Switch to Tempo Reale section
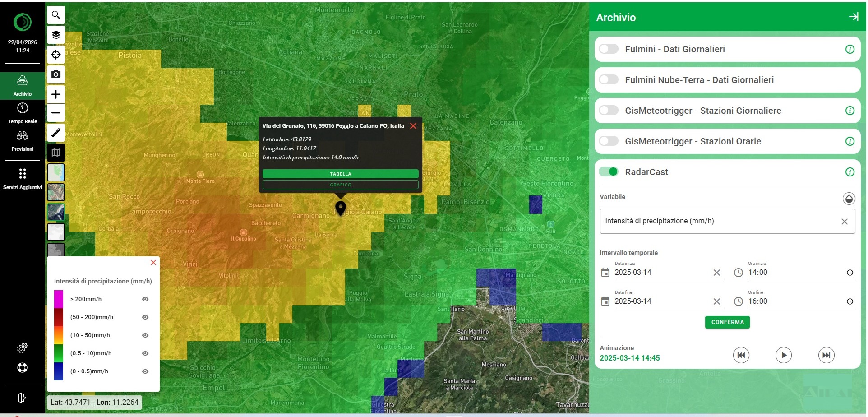 click(x=22, y=113)
